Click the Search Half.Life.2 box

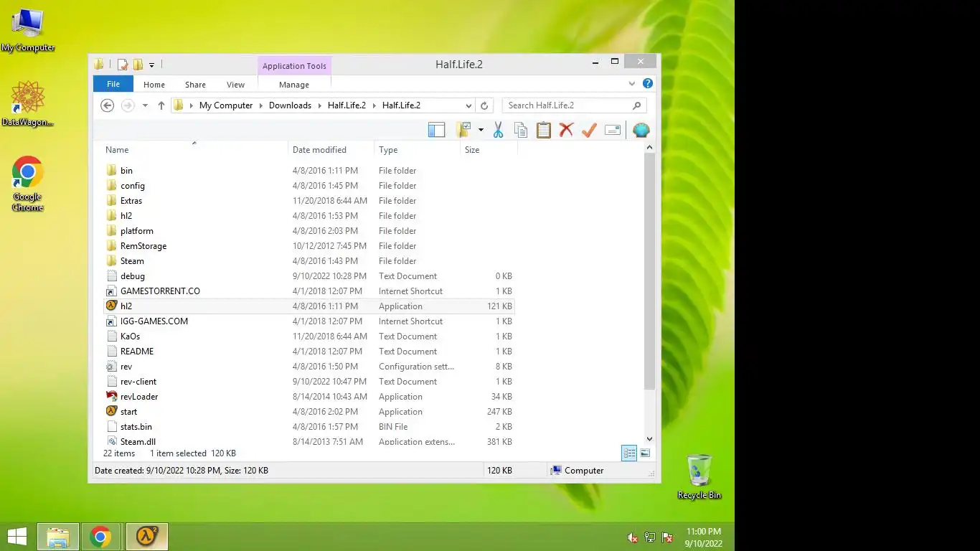click(574, 105)
